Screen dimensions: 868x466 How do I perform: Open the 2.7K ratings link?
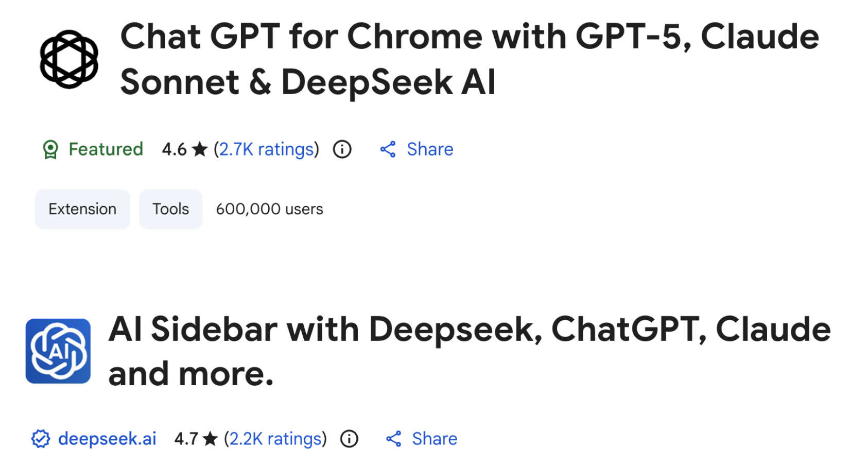[266, 149]
